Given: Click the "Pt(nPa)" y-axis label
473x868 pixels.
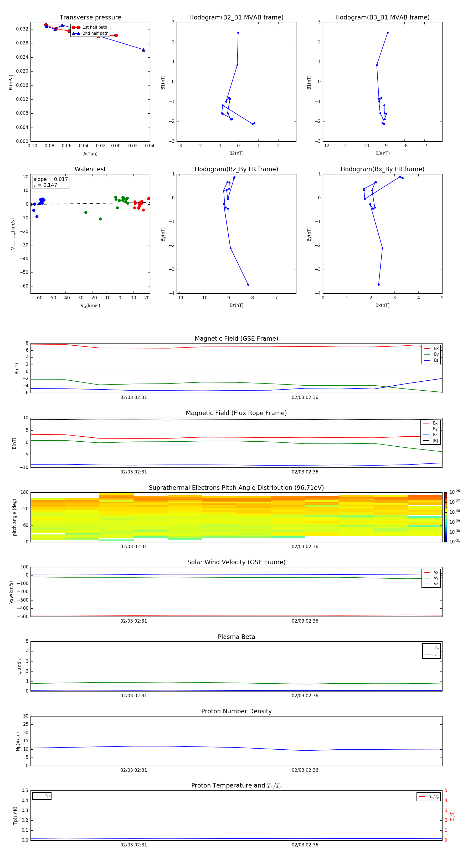Looking at the screenshot, I should [x=11, y=82].
